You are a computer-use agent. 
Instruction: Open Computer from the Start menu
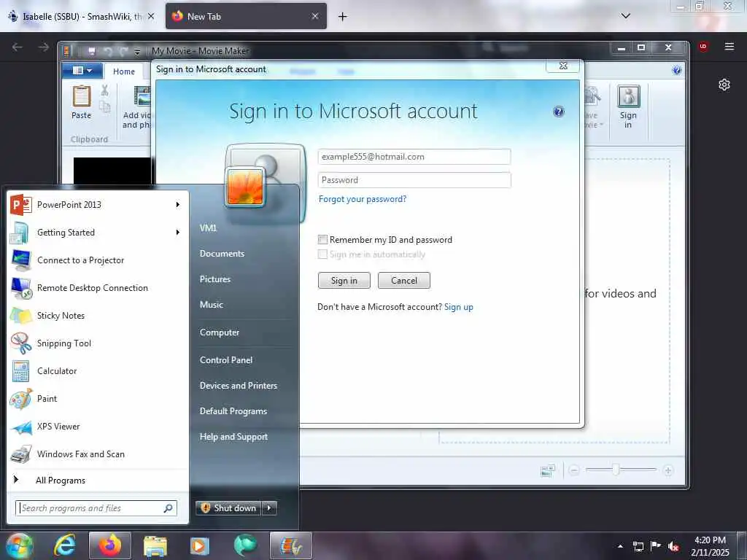pos(220,332)
